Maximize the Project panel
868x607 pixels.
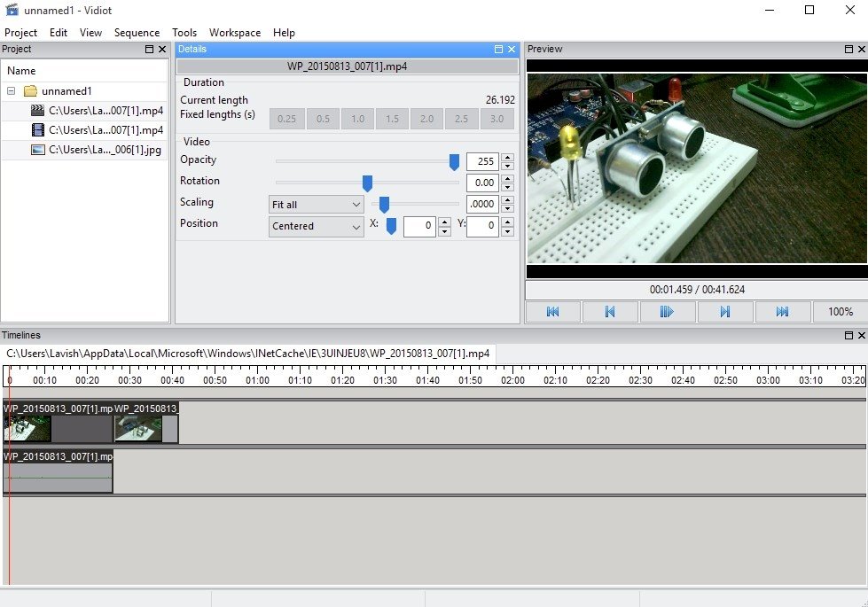pyautogui.click(x=150, y=50)
